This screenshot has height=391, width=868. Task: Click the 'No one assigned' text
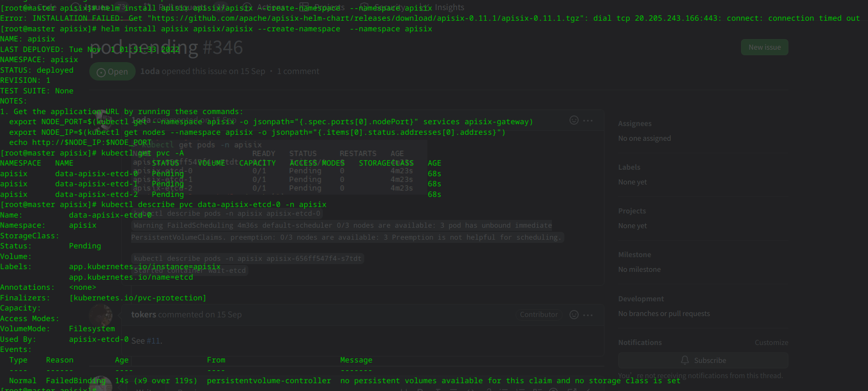click(644, 138)
